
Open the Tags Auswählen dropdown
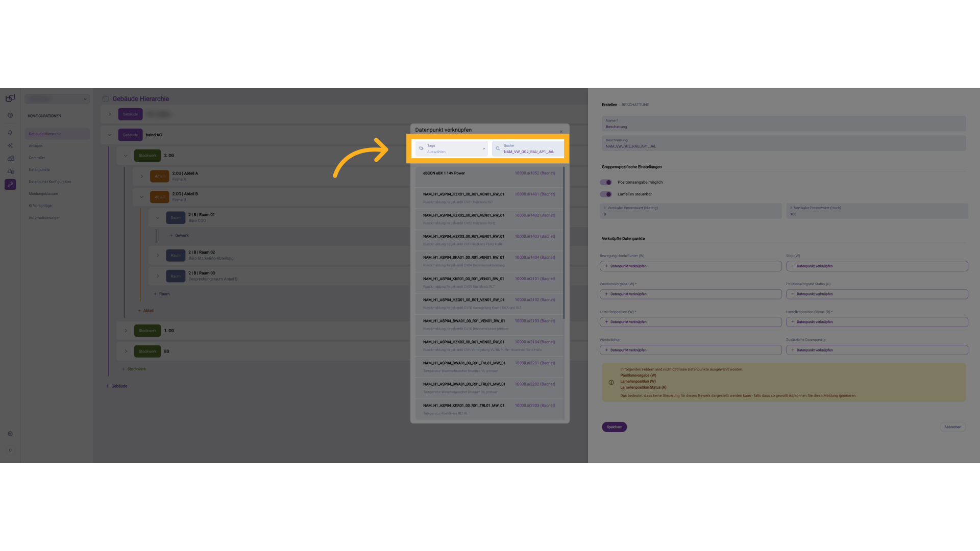(452, 148)
